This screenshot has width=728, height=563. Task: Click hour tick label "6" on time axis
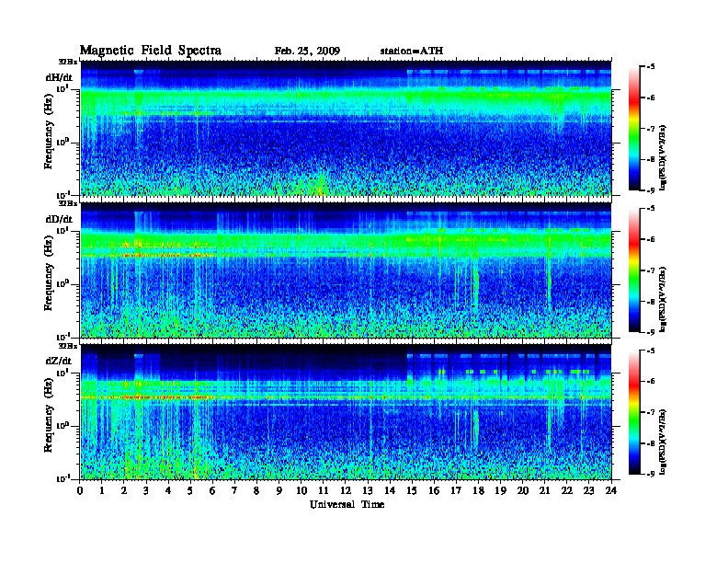coord(212,490)
